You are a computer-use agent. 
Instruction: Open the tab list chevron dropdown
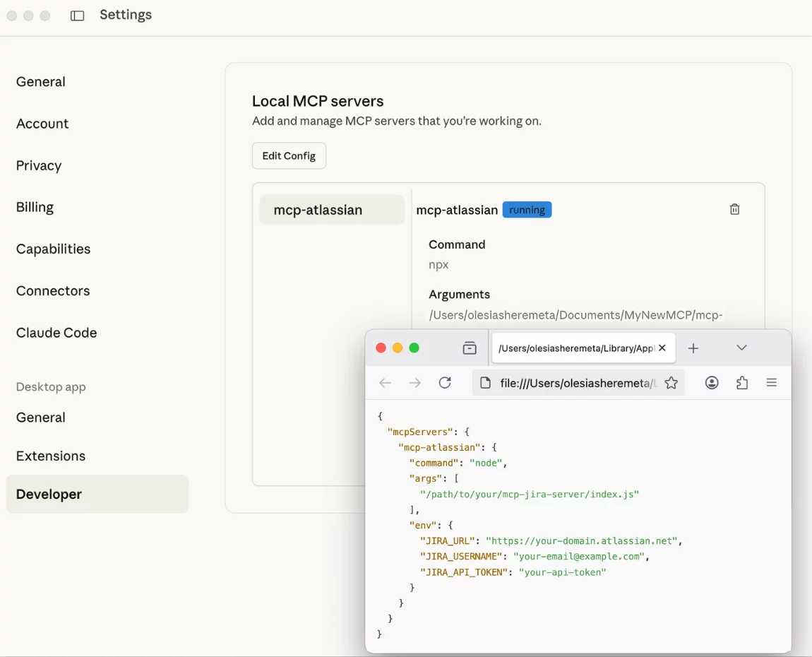(x=741, y=348)
